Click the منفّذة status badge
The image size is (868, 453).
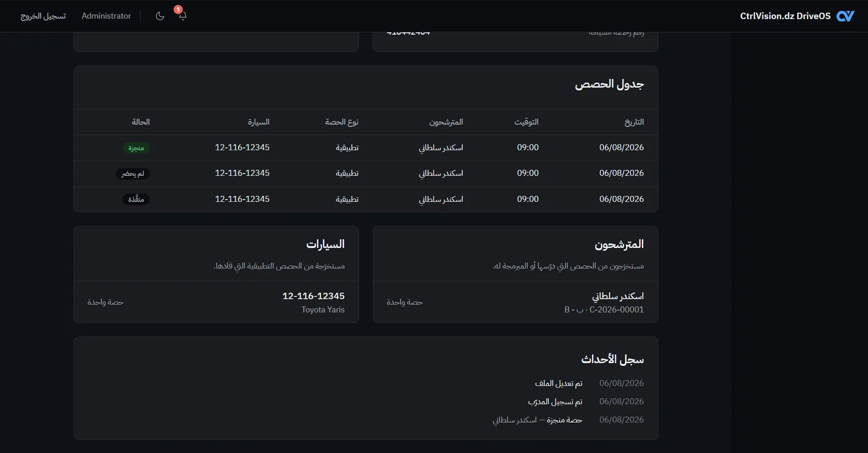(x=136, y=199)
